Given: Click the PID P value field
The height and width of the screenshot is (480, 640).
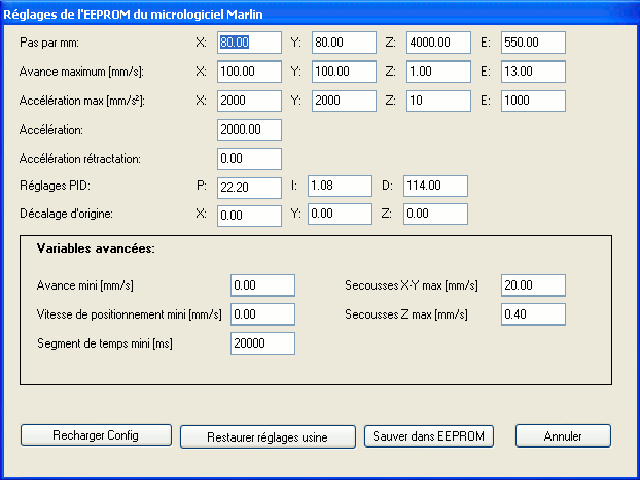Looking at the screenshot, I should [x=249, y=186].
